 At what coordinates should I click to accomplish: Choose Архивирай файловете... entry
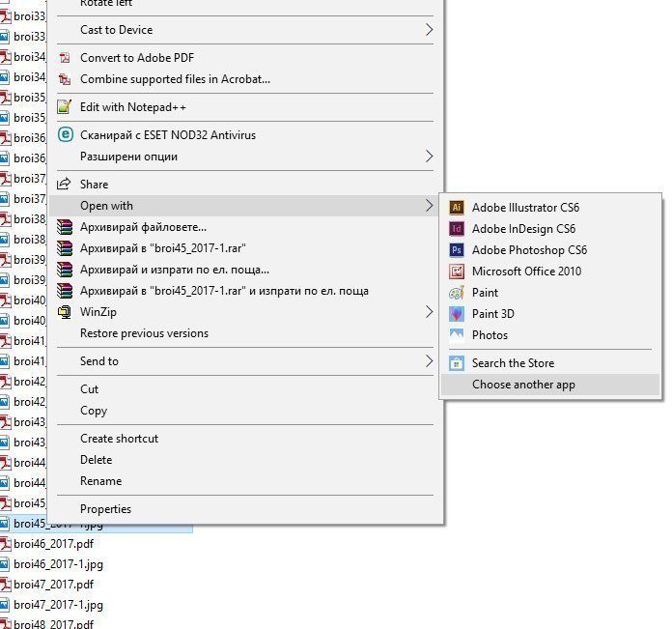click(246, 227)
